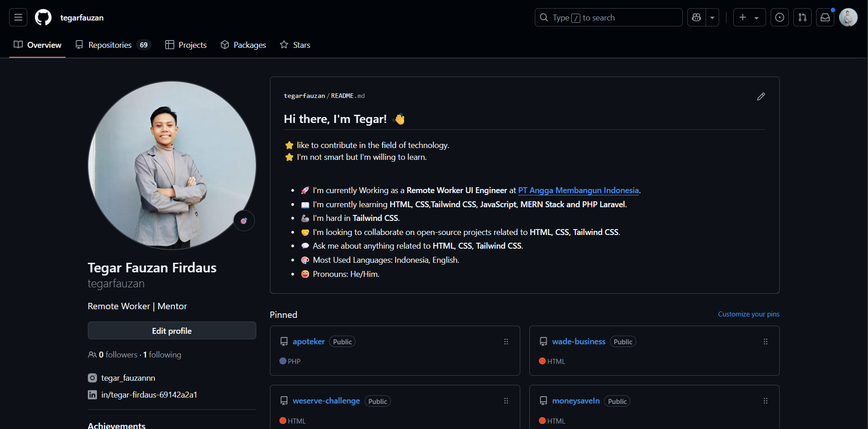This screenshot has width=868, height=429.
Task: Go to GitHub home via Octocat logo
Action: pyautogui.click(x=43, y=17)
